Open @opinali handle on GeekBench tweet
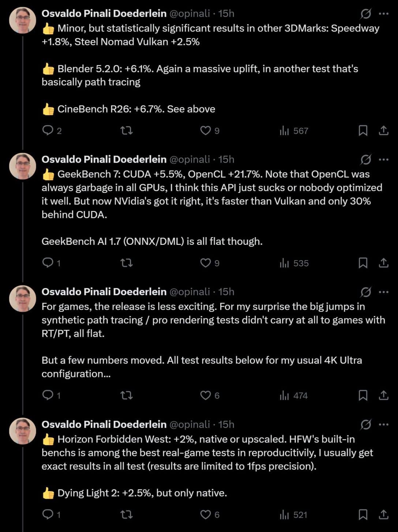398x532 pixels. coord(190,160)
